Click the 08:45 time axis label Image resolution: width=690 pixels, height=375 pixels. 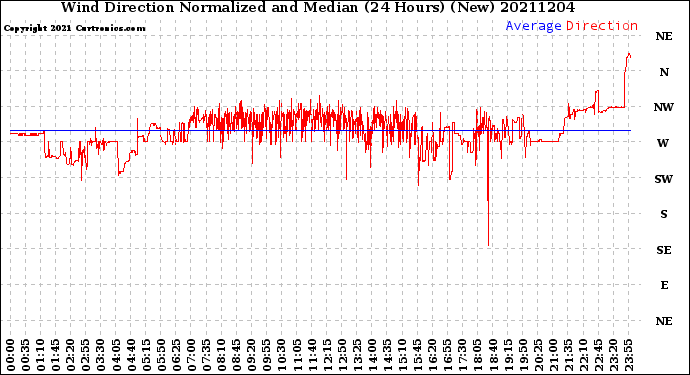point(236,355)
